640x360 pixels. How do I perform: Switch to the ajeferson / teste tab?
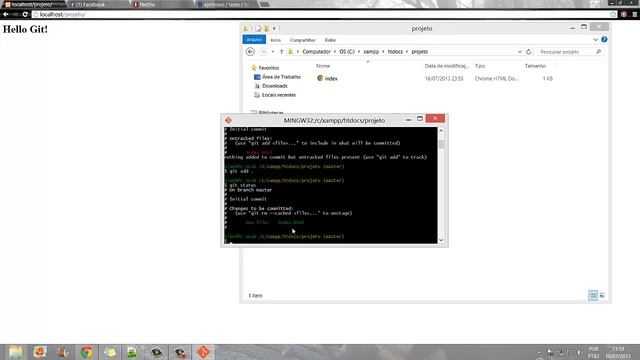point(227,4)
